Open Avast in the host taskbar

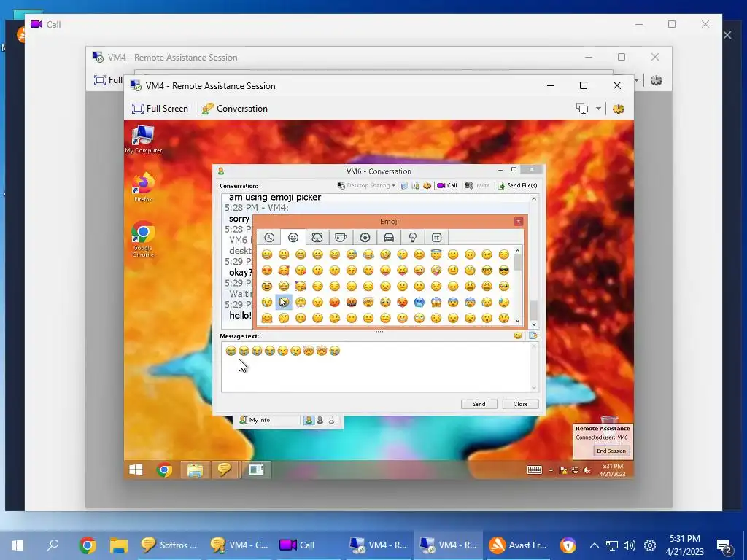coord(519,545)
